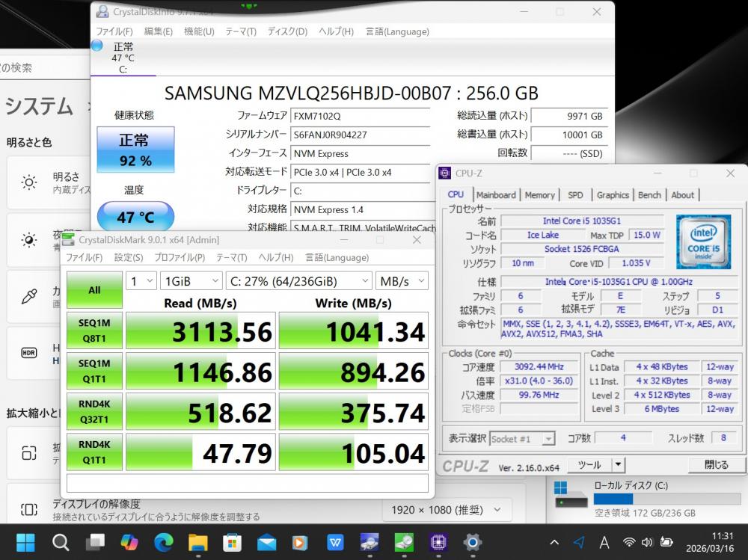Open the test count dropdown showing 1

[x=141, y=281]
